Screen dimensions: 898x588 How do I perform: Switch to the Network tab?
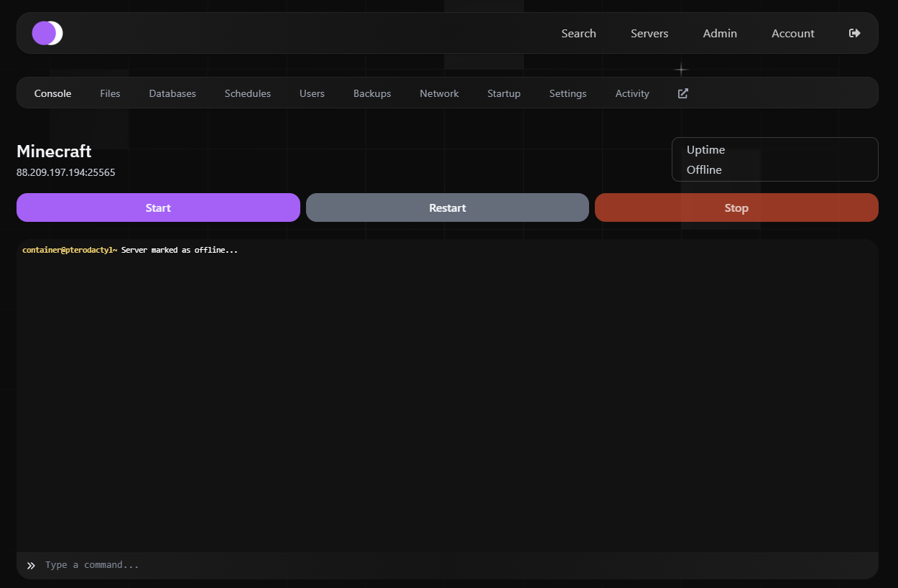(x=439, y=93)
